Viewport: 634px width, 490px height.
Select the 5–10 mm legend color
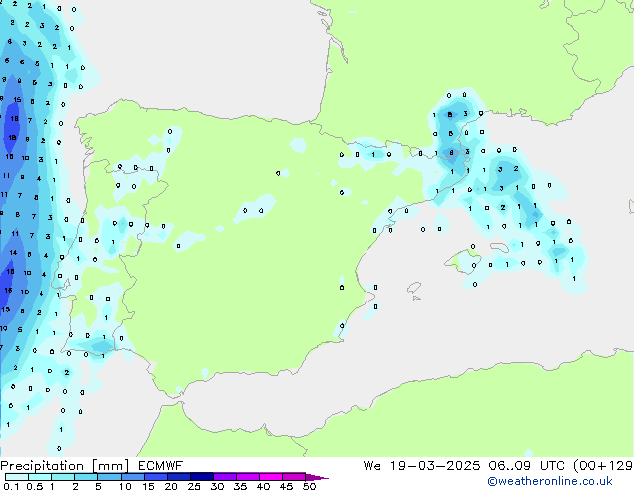[109, 477]
